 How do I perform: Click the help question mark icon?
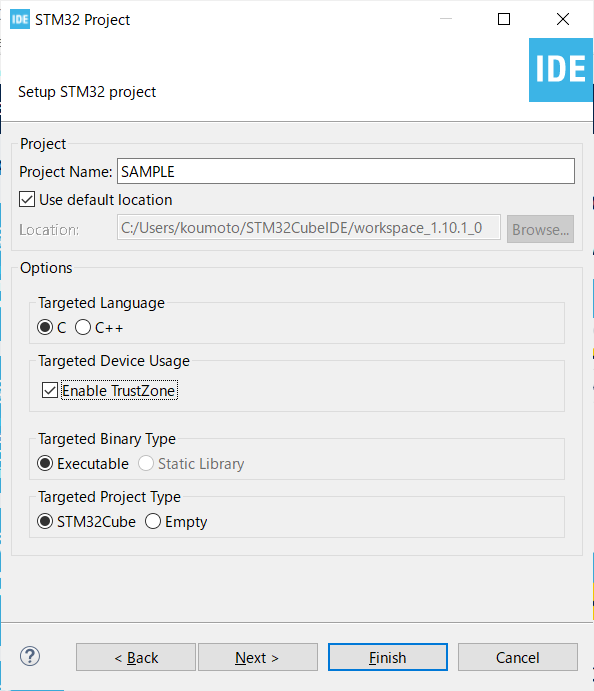(x=30, y=656)
